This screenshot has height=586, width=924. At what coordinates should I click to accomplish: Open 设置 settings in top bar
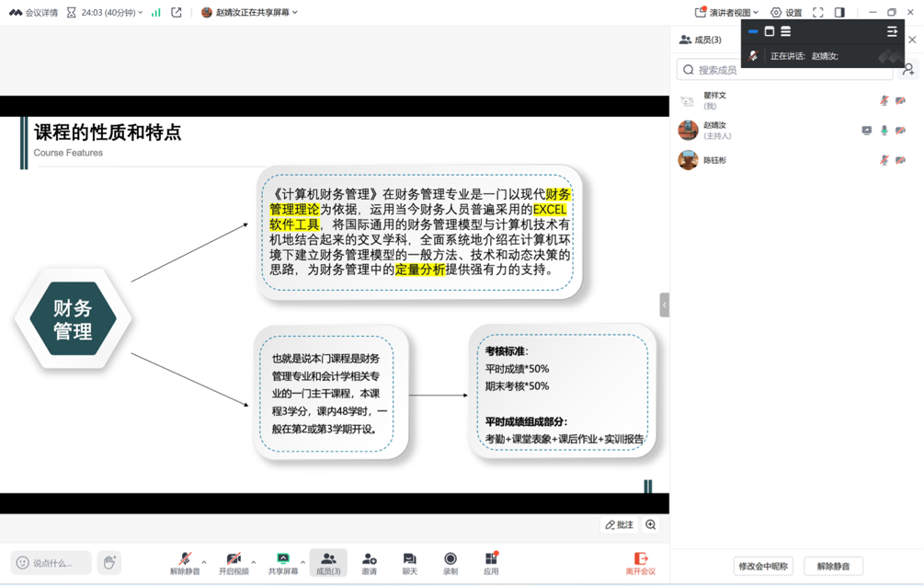click(x=786, y=13)
